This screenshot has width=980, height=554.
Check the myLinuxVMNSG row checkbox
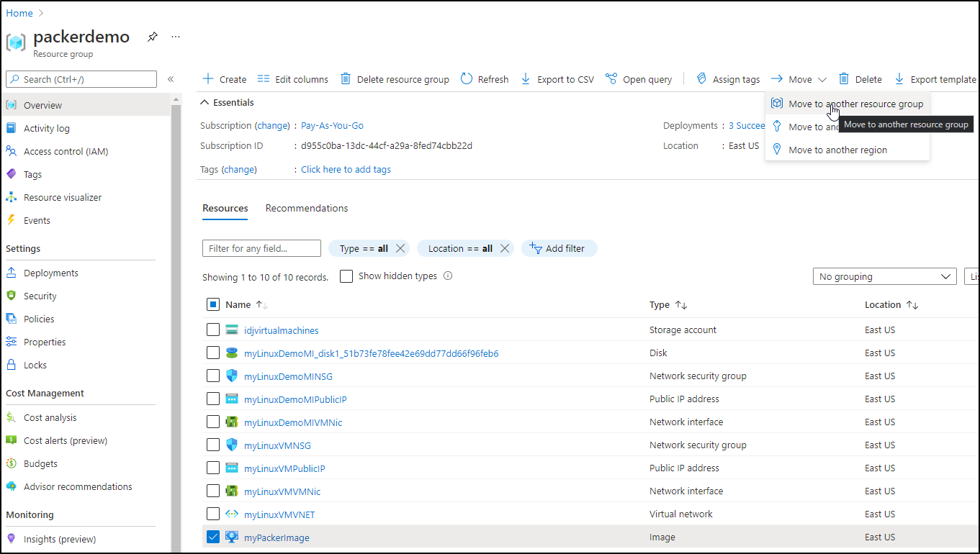(x=213, y=445)
